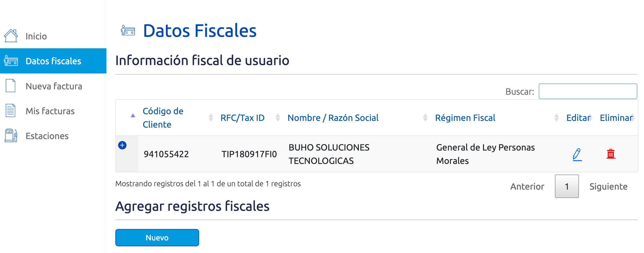644x253 pixels.
Task: Open Nueva factura via its document icon
Action: pos(10,86)
